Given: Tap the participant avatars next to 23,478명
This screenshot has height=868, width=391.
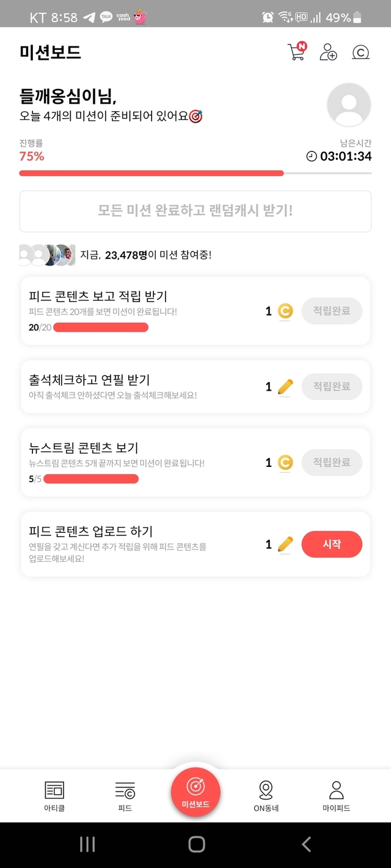Looking at the screenshot, I should pyautogui.click(x=46, y=255).
